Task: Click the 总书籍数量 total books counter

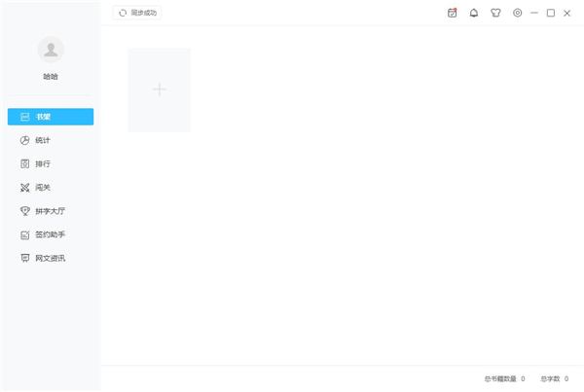Action: click(x=504, y=379)
